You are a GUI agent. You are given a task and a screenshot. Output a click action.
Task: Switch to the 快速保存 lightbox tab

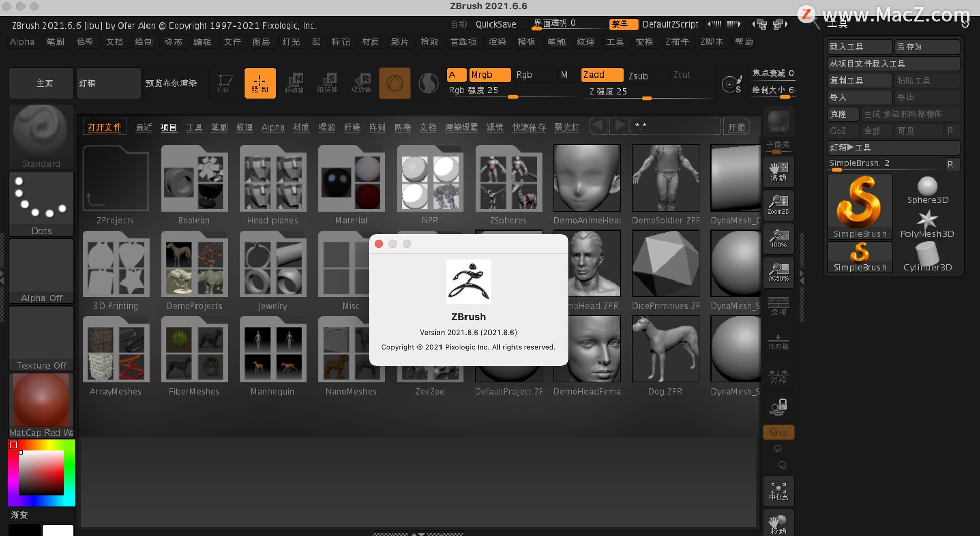pyautogui.click(x=529, y=127)
